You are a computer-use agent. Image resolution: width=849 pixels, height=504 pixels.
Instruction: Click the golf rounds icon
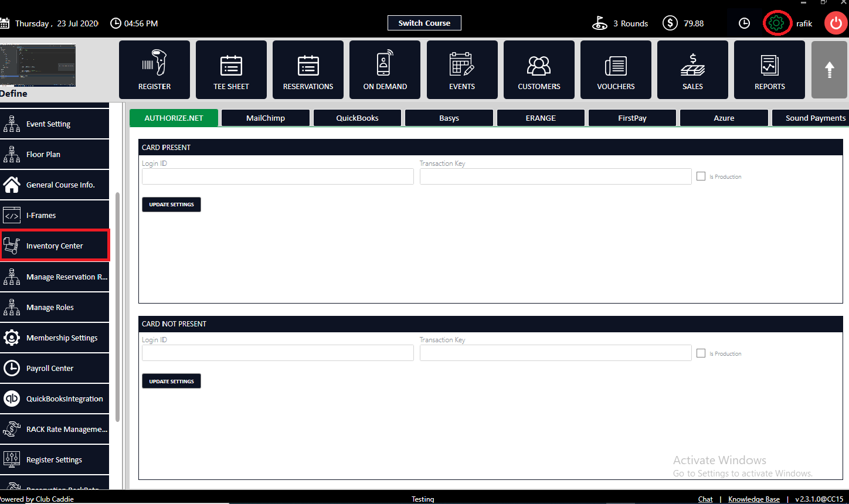(599, 23)
